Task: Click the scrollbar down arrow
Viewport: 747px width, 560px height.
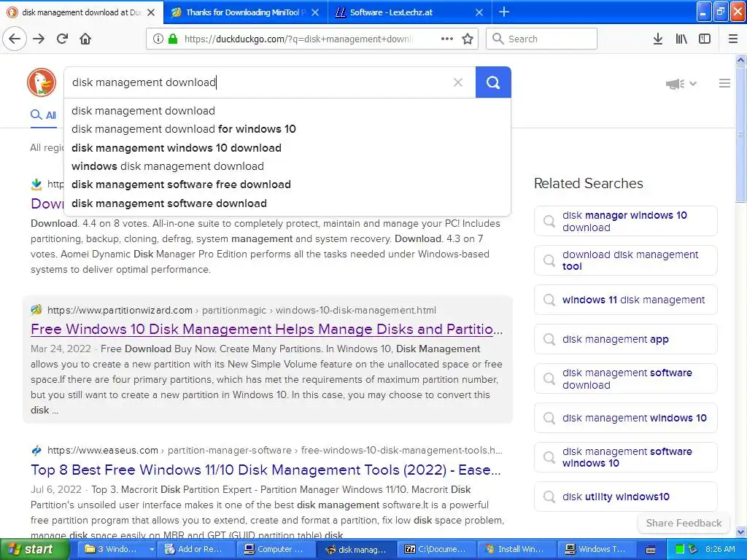Action: 741,532
